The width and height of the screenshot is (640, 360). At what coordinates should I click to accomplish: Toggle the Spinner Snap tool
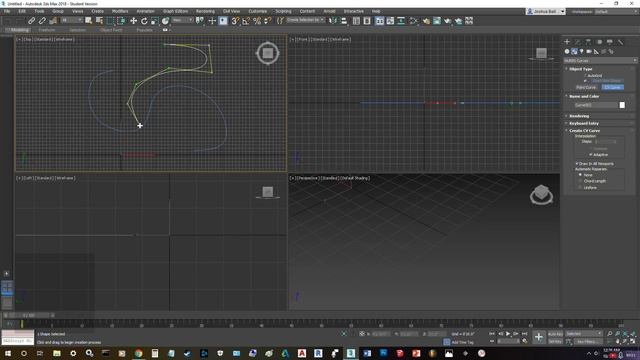point(268,20)
